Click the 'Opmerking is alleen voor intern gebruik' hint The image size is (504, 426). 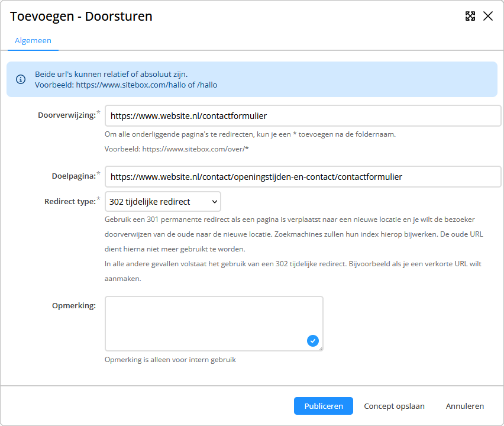[170, 360]
